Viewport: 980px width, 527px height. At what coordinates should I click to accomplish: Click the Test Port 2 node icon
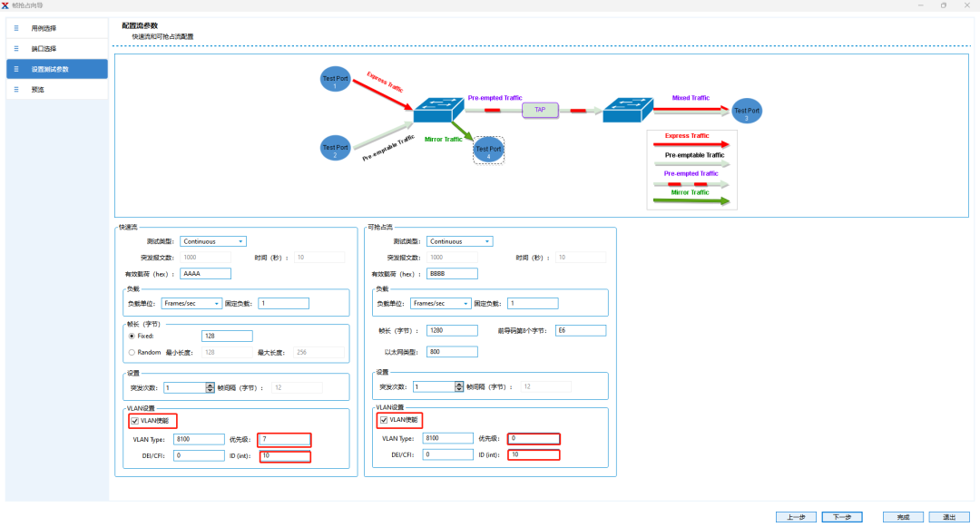pyautogui.click(x=335, y=148)
